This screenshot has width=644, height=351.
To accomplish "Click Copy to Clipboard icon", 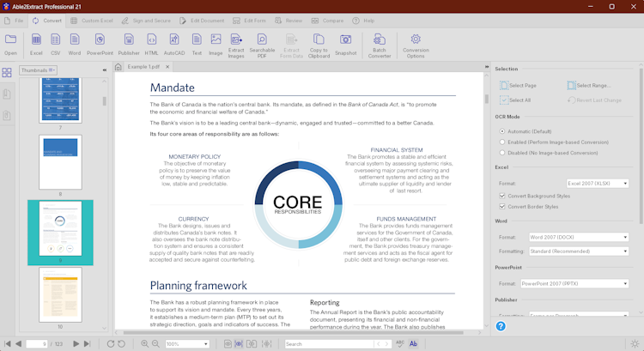I will (319, 39).
